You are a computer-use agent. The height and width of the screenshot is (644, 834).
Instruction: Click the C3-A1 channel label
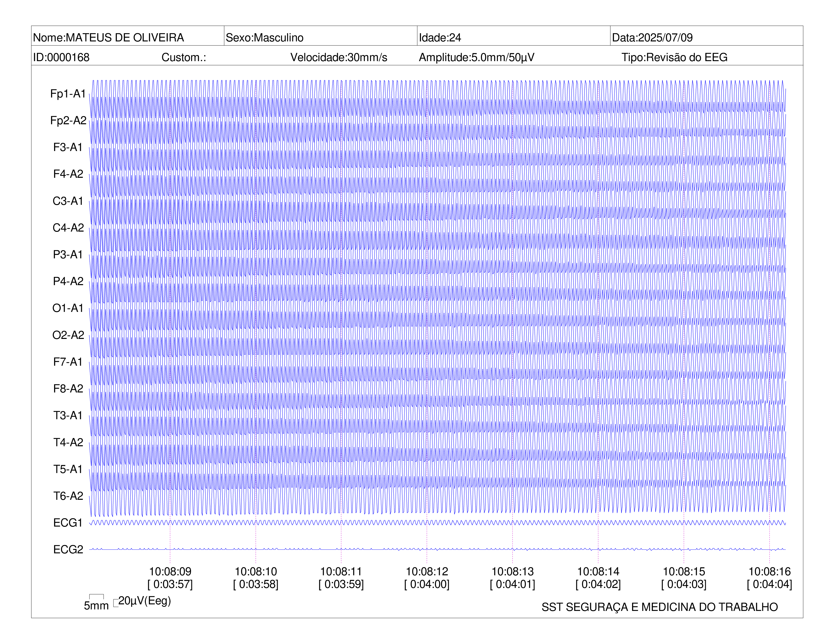point(68,201)
